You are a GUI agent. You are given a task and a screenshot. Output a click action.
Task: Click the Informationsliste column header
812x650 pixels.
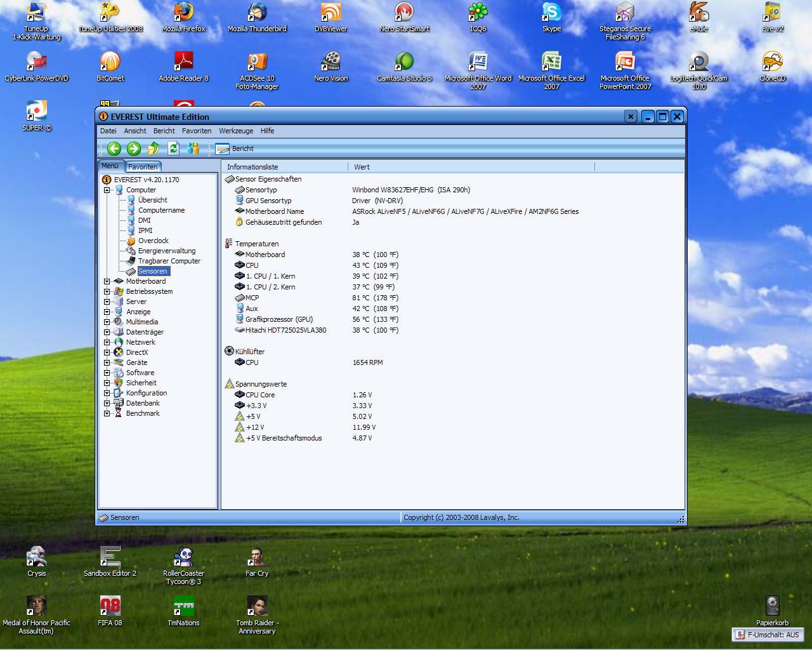pyautogui.click(x=285, y=167)
